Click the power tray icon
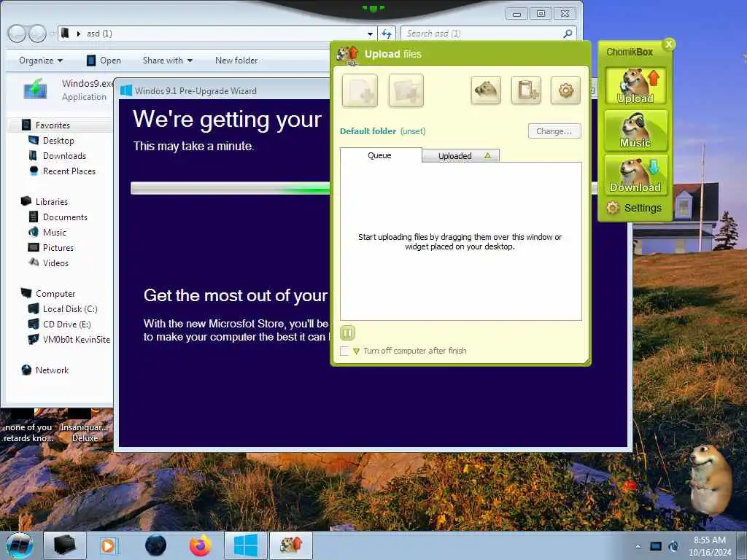Viewport: 747px width, 560px height. pyautogui.click(x=673, y=546)
